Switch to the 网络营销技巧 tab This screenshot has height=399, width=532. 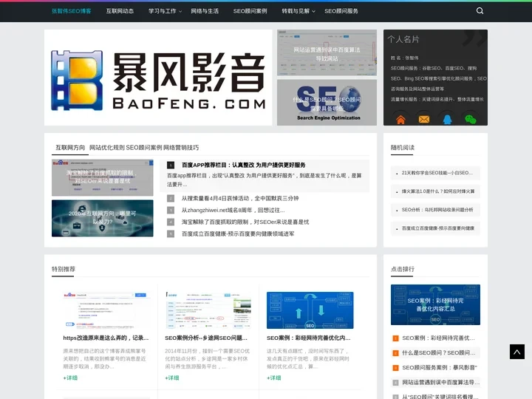tap(181, 148)
